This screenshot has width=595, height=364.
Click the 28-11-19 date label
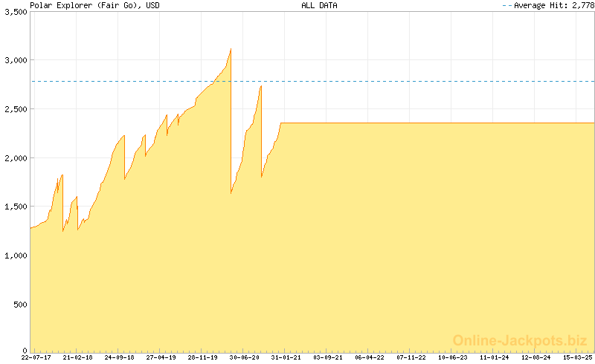tap(202, 357)
